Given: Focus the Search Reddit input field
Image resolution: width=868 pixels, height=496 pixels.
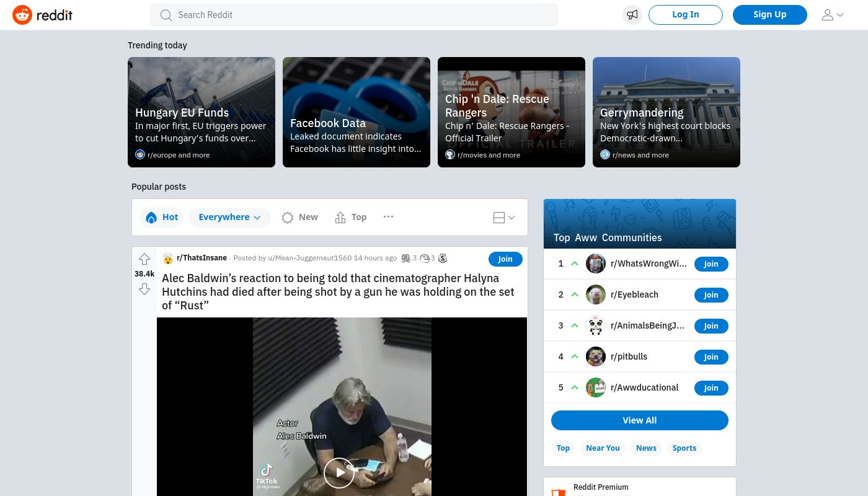Looking at the screenshot, I should coord(354,15).
